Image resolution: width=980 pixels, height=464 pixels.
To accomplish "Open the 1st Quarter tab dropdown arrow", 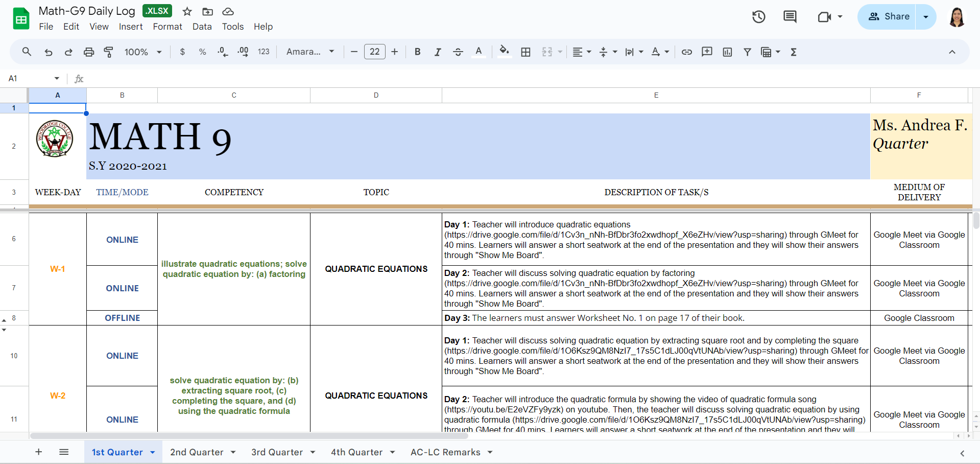I will pyautogui.click(x=152, y=452).
